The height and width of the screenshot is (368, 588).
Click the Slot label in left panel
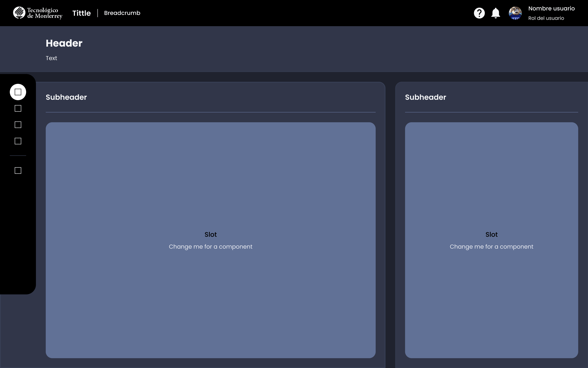210,234
